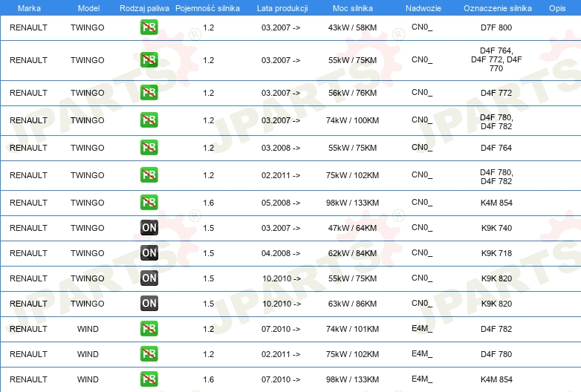This screenshot has height=392, width=581.
Task: Click the TWINGO model cell in the K9K 718 row
Action: [88, 253]
